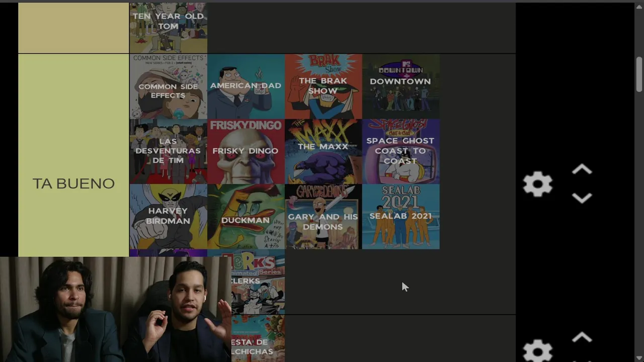Move TA BUENO tier up with arrow
The width and height of the screenshot is (644, 362).
(x=582, y=170)
